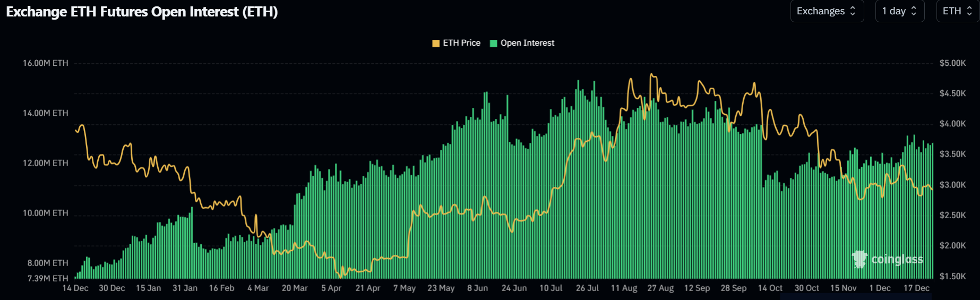Click the $1.50K right axis label
Screen dimensions: 980x300
tap(952, 276)
